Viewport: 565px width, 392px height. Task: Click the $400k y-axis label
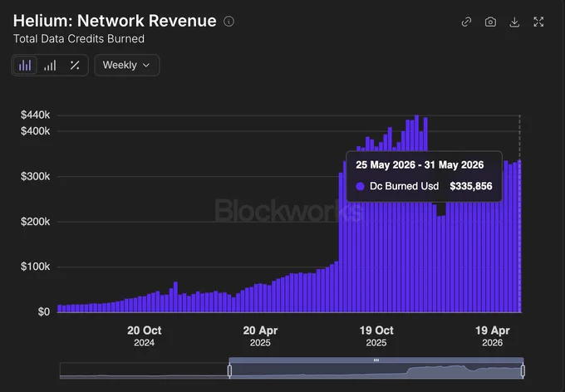point(35,130)
